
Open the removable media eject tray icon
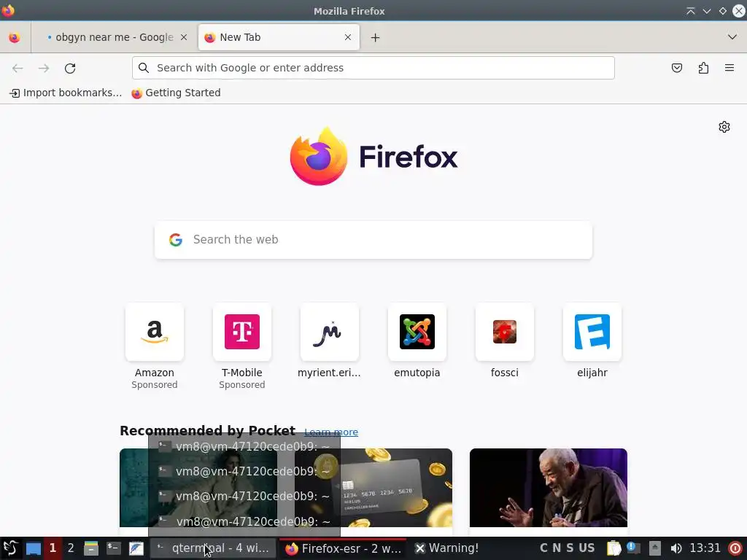[655, 548]
